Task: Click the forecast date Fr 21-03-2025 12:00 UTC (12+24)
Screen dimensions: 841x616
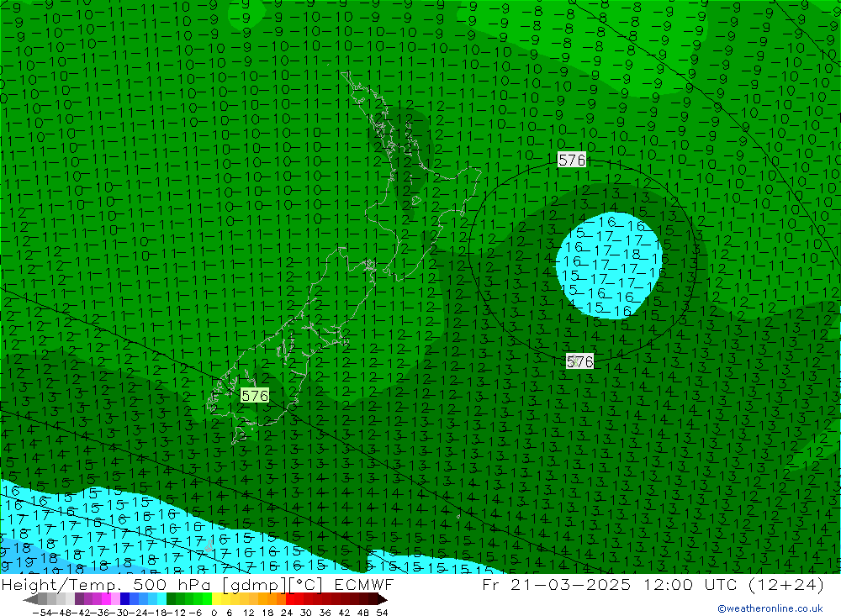Action: coord(653,584)
